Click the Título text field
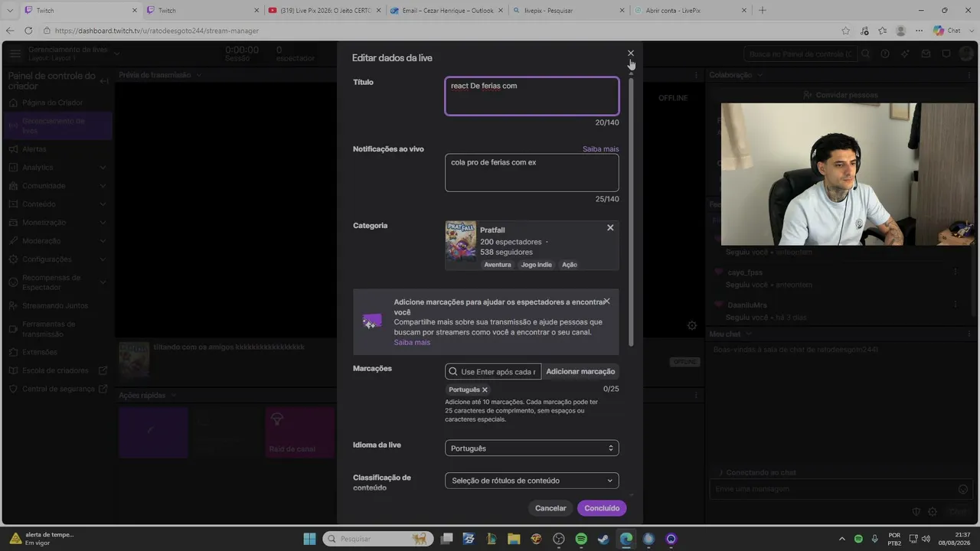This screenshot has width=980, height=551. point(531,96)
